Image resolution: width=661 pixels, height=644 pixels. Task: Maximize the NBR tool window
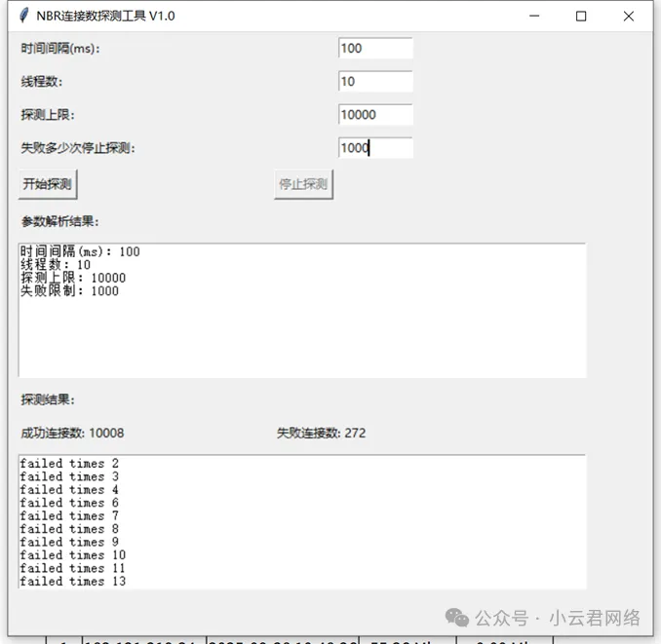[581, 16]
